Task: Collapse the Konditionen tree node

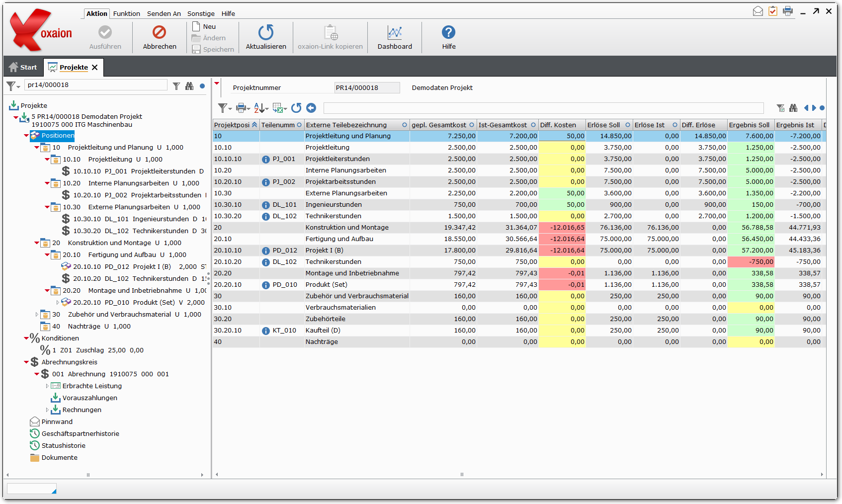Action: (x=26, y=338)
